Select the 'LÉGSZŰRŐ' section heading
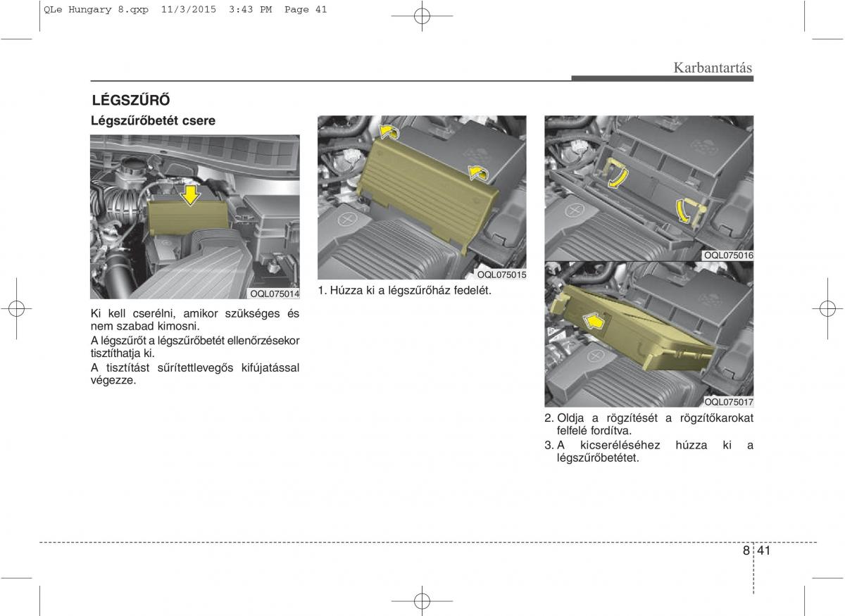The image size is (845, 616). point(130,100)
